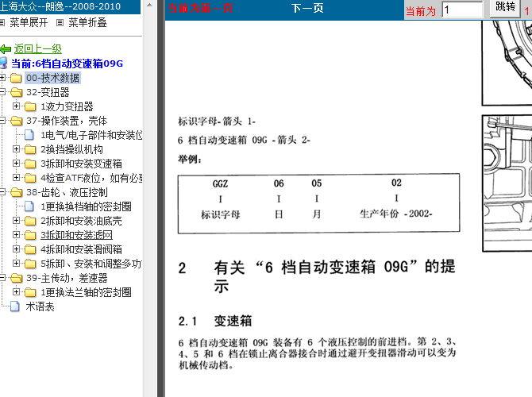
Task: Click 上海大众--朗逸--2008-2010 title
Action: (x=60, y=6)
